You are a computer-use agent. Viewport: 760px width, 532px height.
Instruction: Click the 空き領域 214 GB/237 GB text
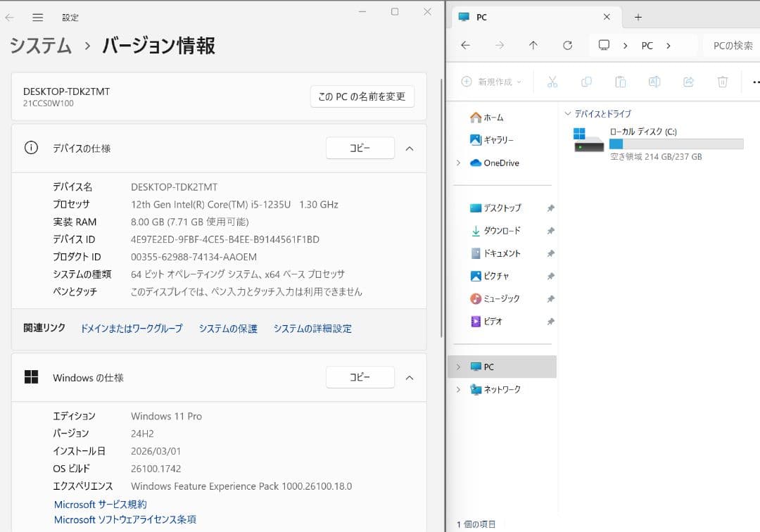pyautogui.click(x=656, y=156)
